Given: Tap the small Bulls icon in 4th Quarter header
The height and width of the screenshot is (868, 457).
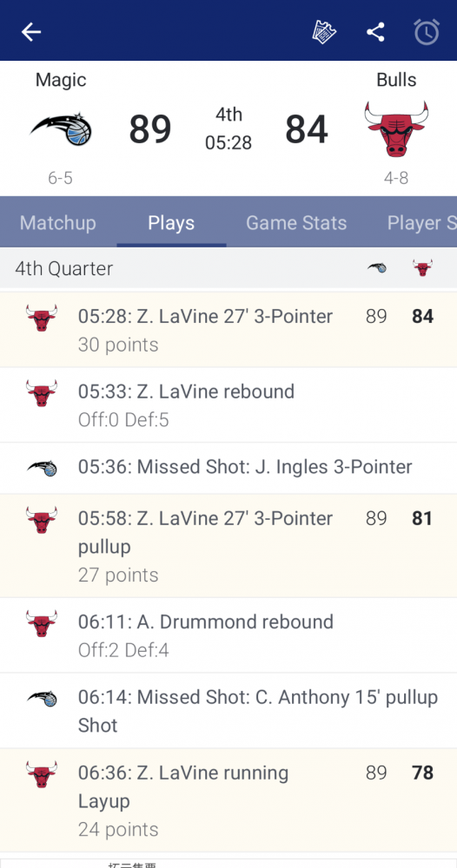Looking at the screenshot, I should pyautogui.click(x=422, y=268).
